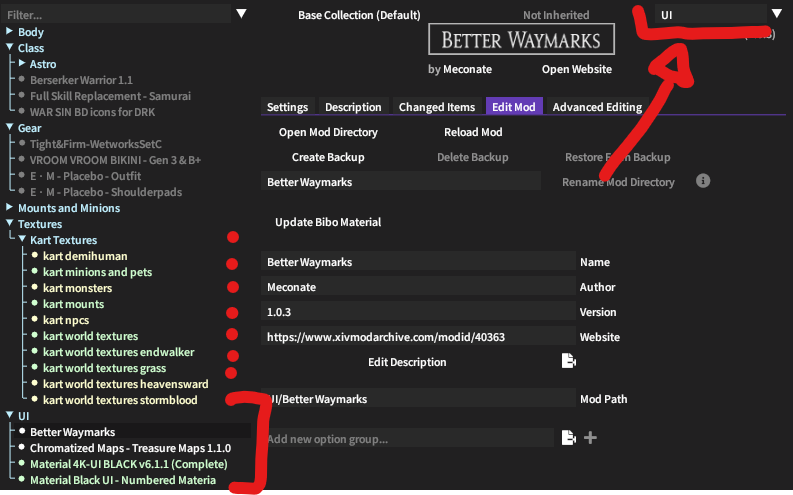Click Create Backup
The width and height of the screenshot is (793, 495).
pos(328,157)
